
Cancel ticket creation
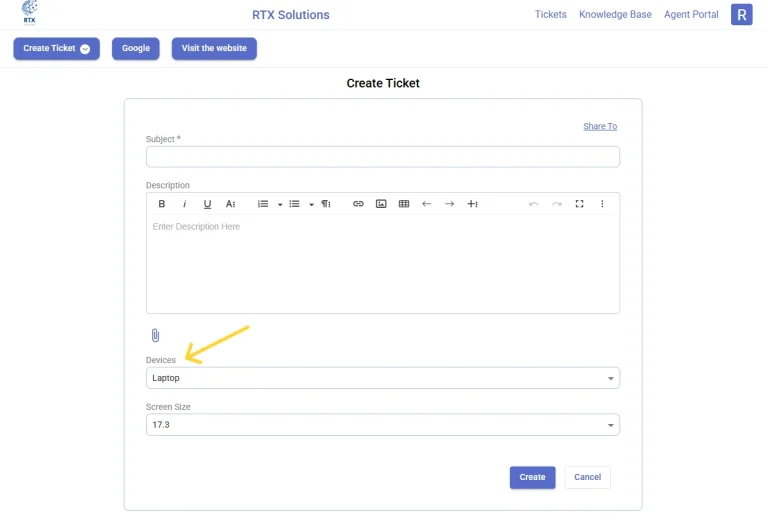(587, 477)
